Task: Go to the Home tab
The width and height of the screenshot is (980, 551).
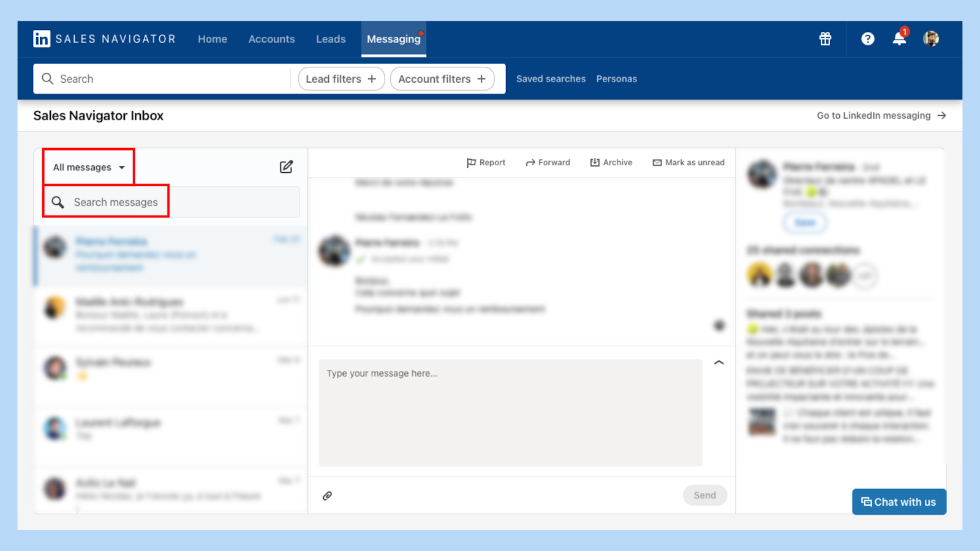Action: coord(213,39)
